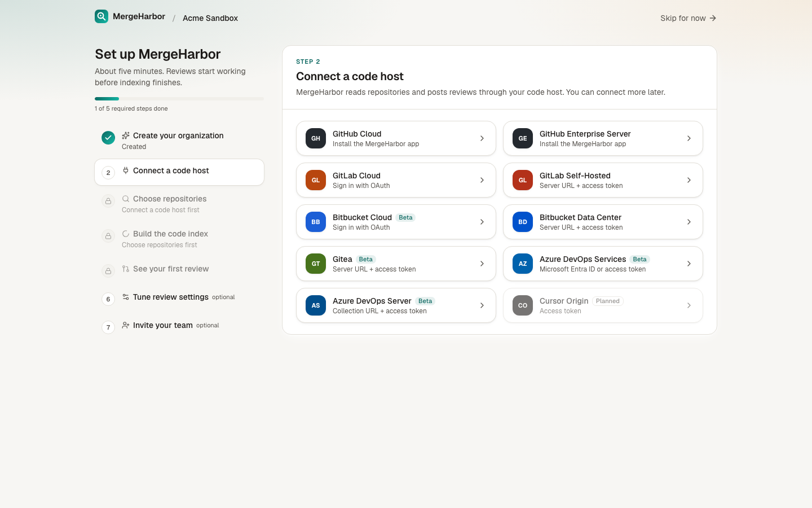Click the plug icon beside Connect a code host

[x=126, y=170]
